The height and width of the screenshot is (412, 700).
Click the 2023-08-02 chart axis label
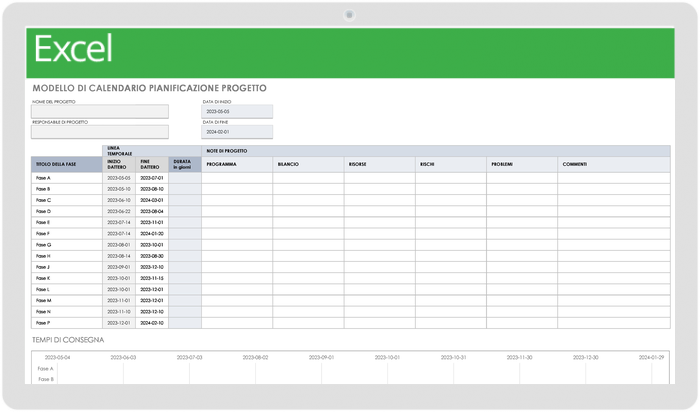pyautogui.click(x=255, y=358)
